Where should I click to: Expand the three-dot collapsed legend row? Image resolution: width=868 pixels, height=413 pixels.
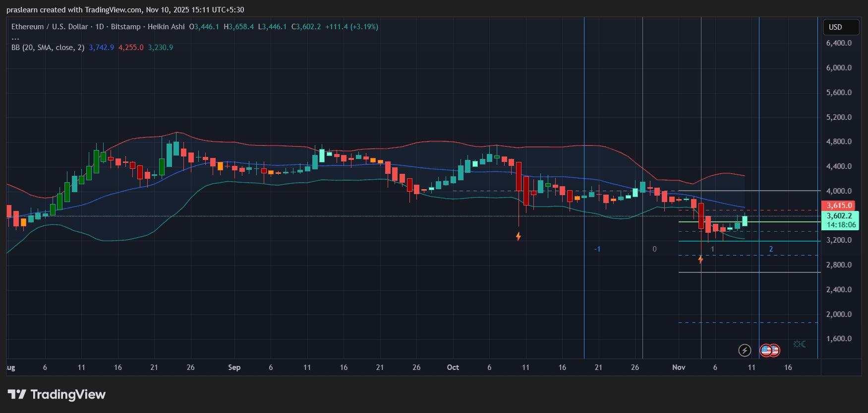tap(15, 38)
